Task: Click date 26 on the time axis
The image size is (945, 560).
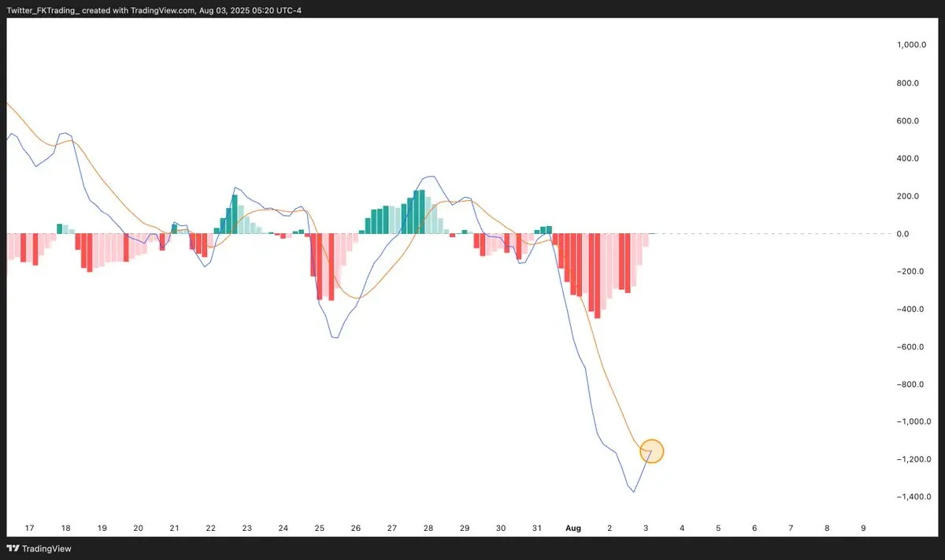Action: point(356,528)
